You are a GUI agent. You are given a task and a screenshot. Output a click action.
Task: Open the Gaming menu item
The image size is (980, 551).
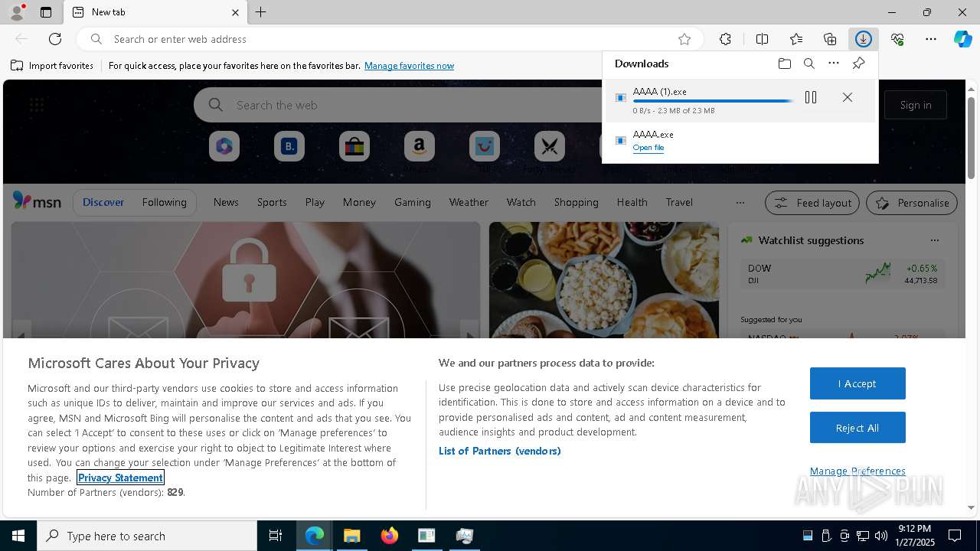tap(413, 202)
